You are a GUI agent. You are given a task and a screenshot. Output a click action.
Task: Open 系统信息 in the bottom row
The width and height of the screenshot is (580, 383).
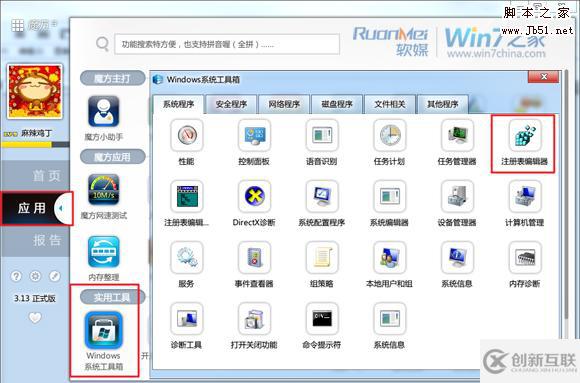(390, 319)
